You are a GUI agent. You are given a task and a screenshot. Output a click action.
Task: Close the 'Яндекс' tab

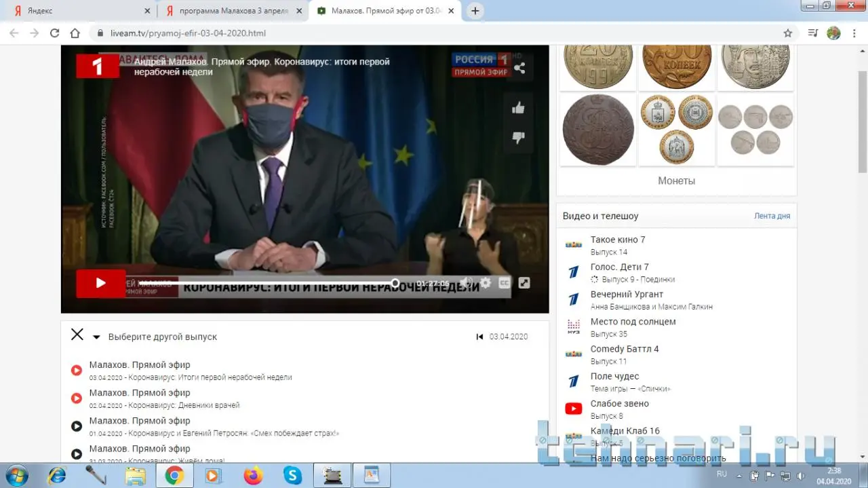click(148, 11)
